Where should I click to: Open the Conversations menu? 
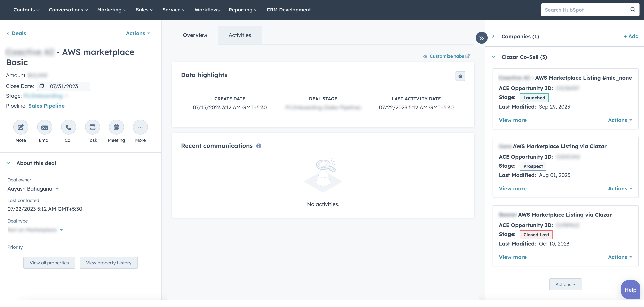(68, 10)
